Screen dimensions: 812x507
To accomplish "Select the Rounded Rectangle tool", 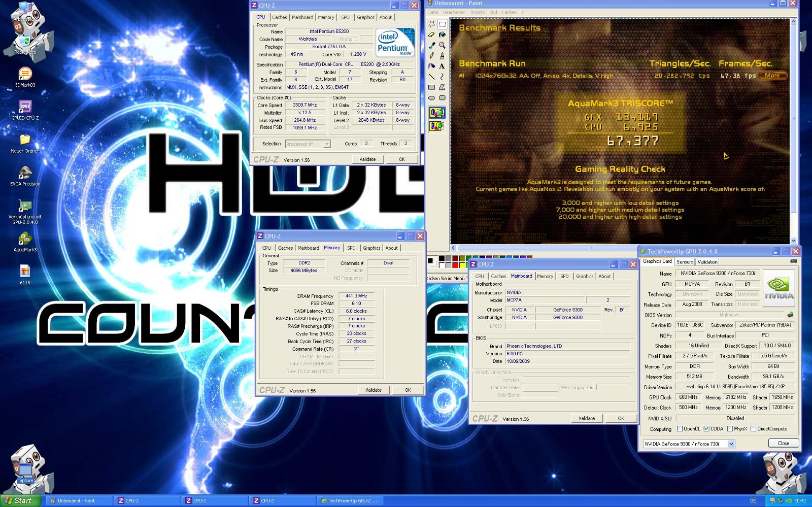I will (x=442, y=98).
